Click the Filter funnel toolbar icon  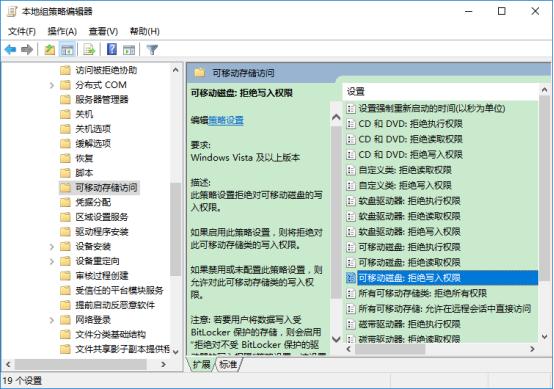click(152, 50)
